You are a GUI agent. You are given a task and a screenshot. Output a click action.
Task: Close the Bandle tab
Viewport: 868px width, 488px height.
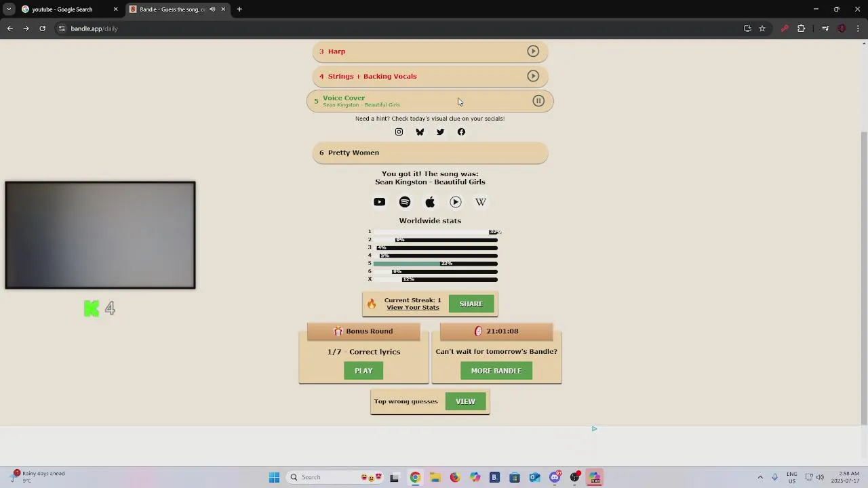pos(223,9)
